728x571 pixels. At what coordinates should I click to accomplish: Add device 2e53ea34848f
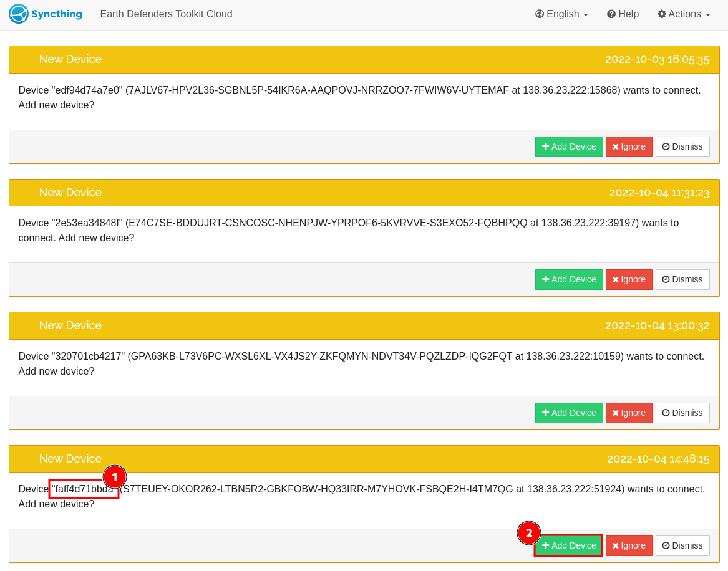coord(569,279)
